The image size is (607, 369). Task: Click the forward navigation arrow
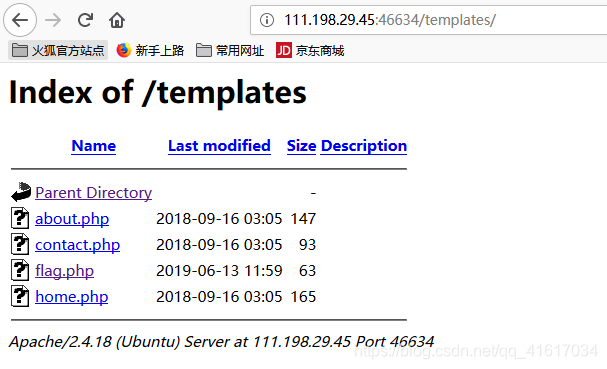[x=53, y=20]
